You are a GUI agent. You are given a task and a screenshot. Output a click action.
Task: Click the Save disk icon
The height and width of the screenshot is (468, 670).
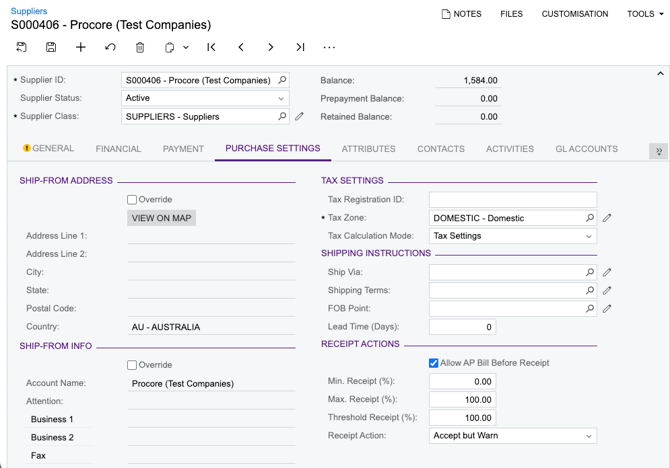coord(51,47)
